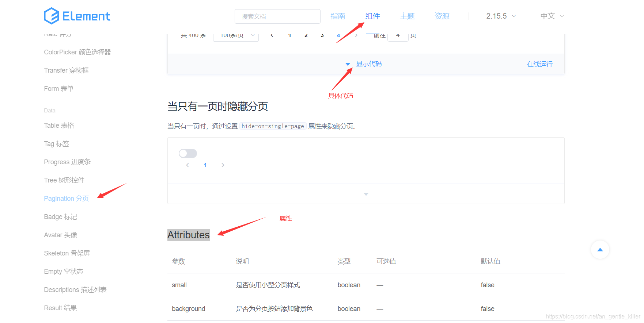Screen dimensions: 644x323
Task: Open the 指南 nav tab
Action: click(x=338, y=16)
